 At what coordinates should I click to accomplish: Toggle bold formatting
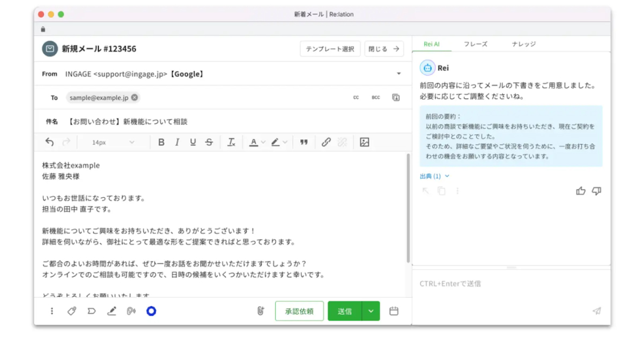161,142
